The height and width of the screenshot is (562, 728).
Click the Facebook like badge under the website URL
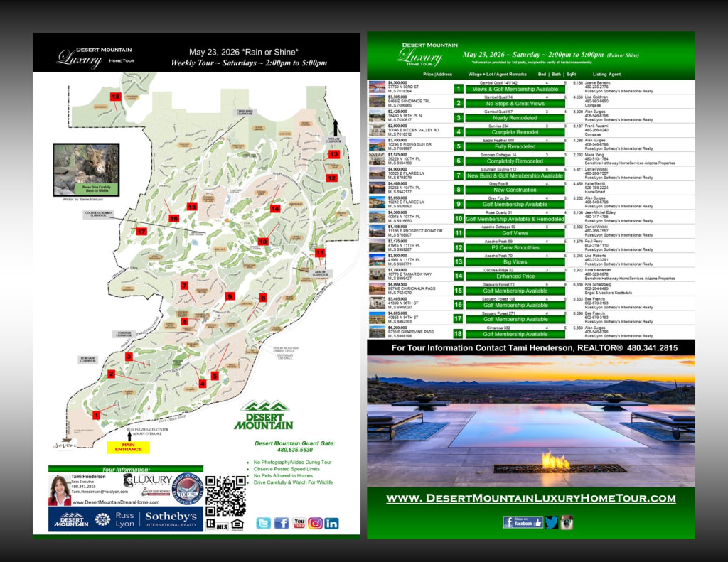point(523,522)
